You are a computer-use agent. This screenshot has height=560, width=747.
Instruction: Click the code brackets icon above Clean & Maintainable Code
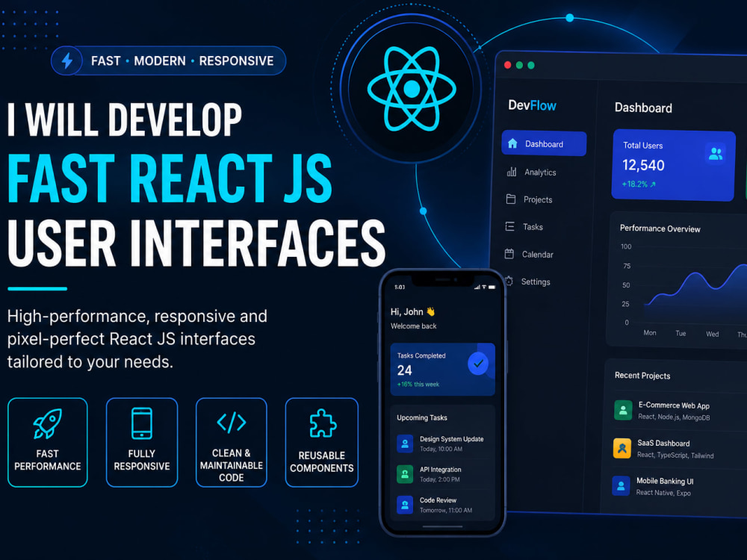pyautogui.click(x=232, y=423)
